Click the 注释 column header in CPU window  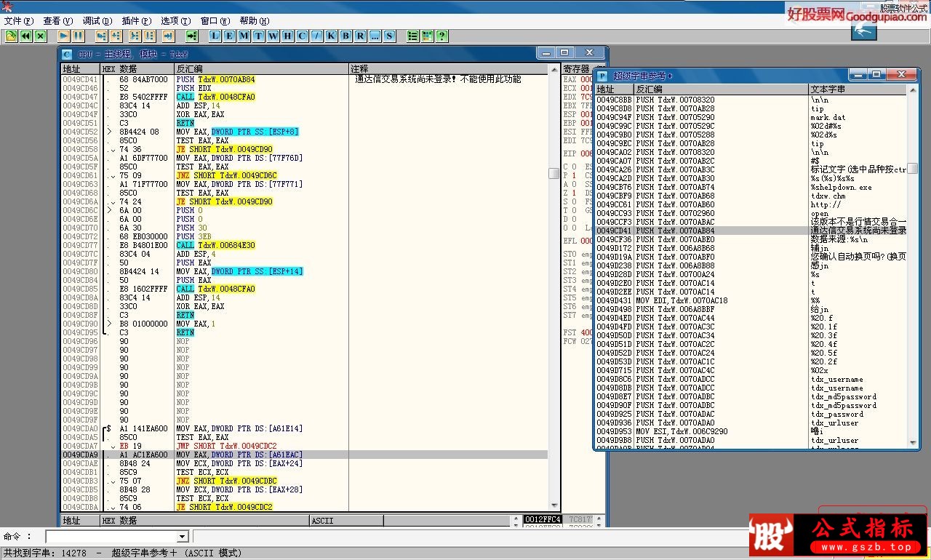tap(448, 69)
